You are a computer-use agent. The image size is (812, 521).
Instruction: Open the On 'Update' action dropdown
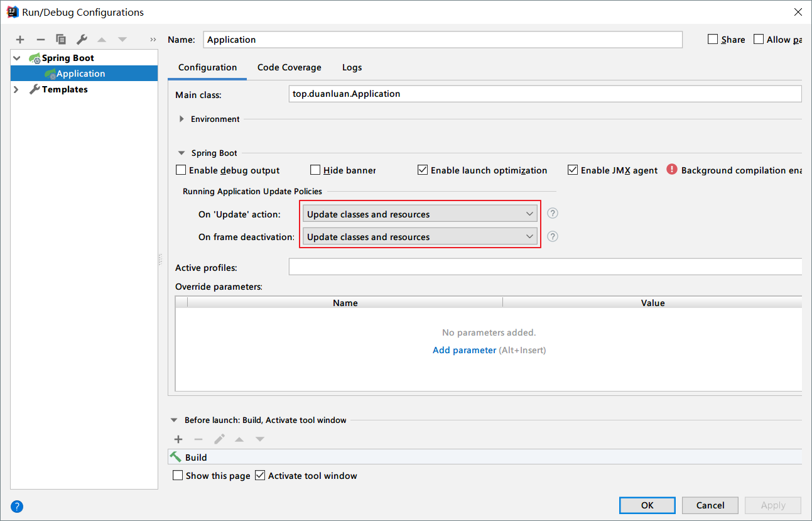click(420, 214)
